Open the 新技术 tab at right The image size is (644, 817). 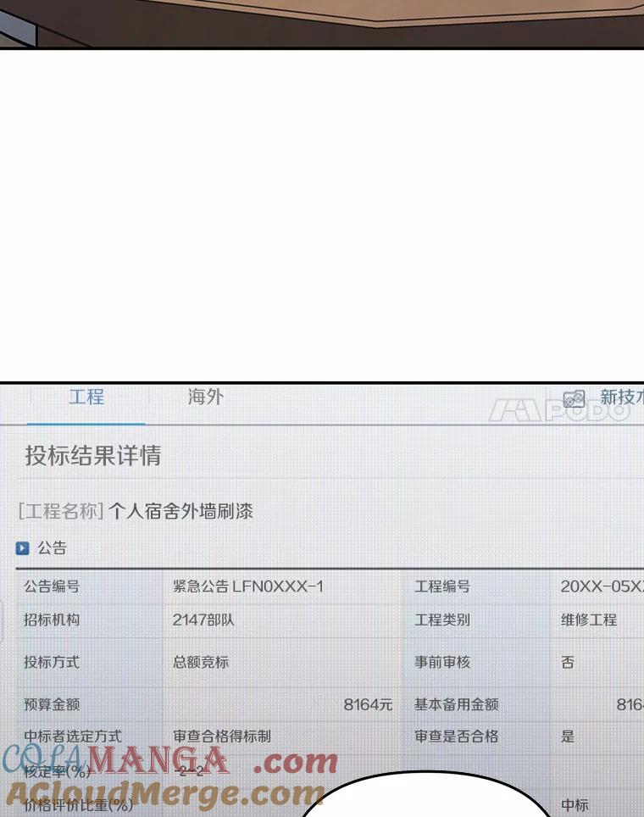(622, 397)
